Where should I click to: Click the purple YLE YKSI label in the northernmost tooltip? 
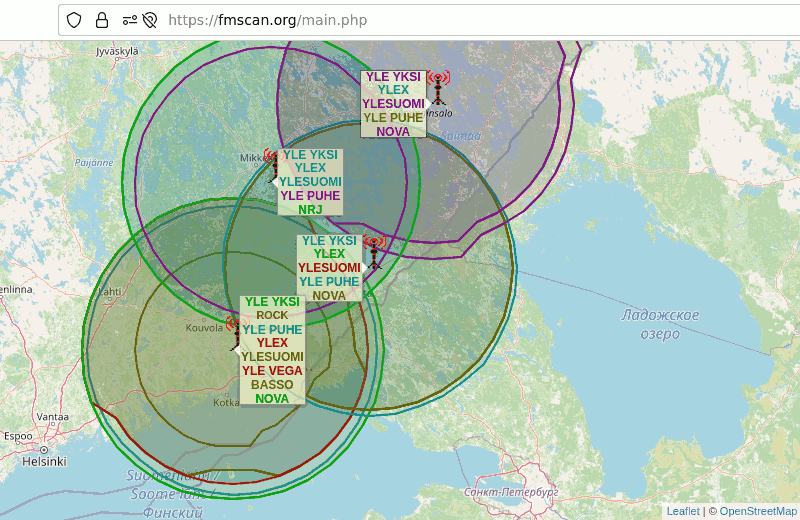click(393, 76)
